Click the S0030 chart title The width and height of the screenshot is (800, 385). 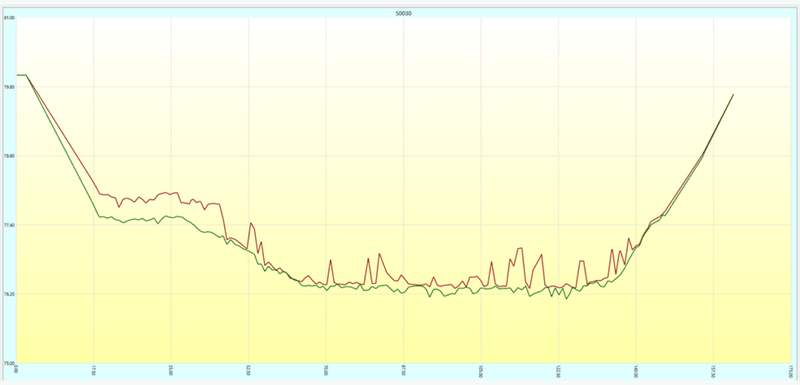point(403,13)
